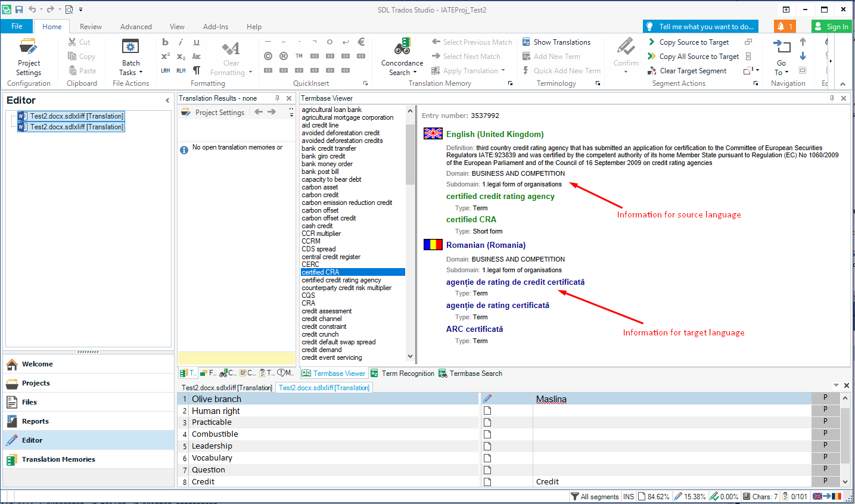
Task: Apply superscript formatting
Action: click(165, 56)
